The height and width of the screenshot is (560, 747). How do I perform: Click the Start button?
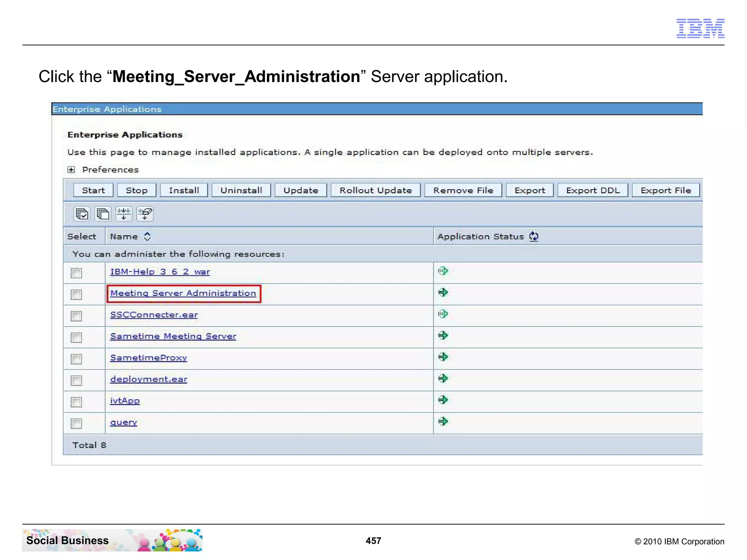[x=93, y=190]
